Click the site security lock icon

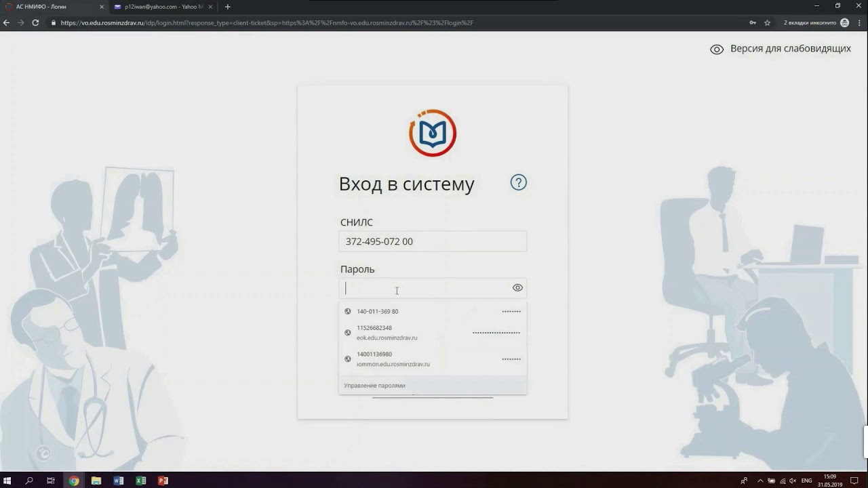coord(54,22)
